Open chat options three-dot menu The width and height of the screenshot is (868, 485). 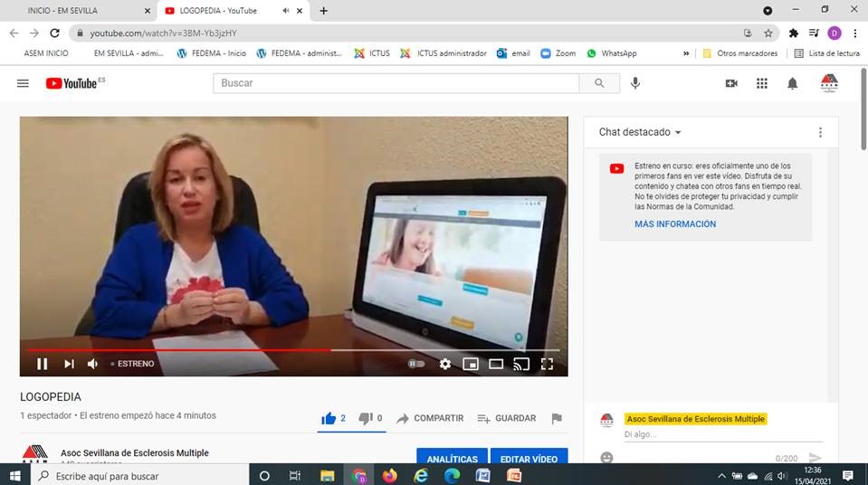820,132
